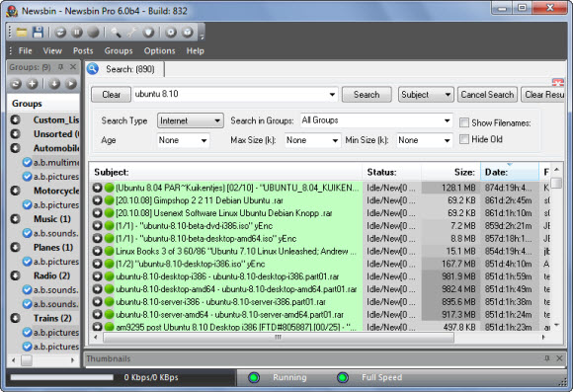Click the Clear button

[x=111, y=95]
